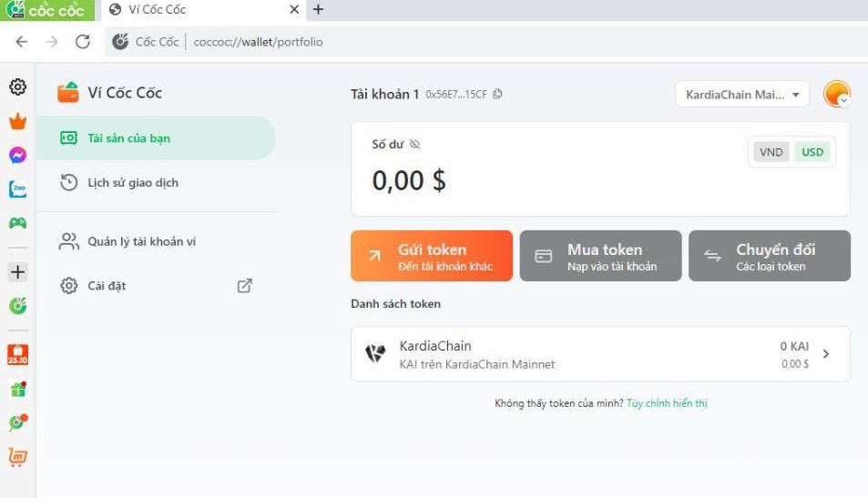The width and height of the screenshot is (868, 498).
Task: Select Lịch sử giao dịch menu item
Action: click(132, 183)
